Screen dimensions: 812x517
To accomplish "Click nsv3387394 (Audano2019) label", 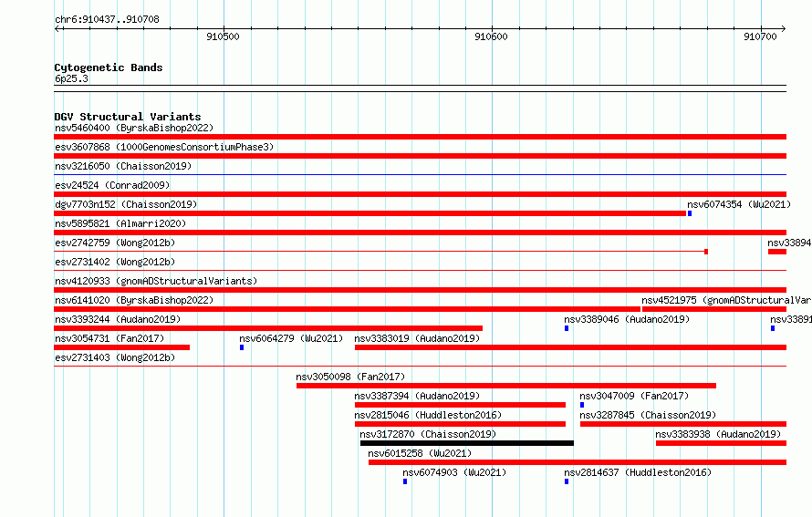I will (x=417, y=396).
